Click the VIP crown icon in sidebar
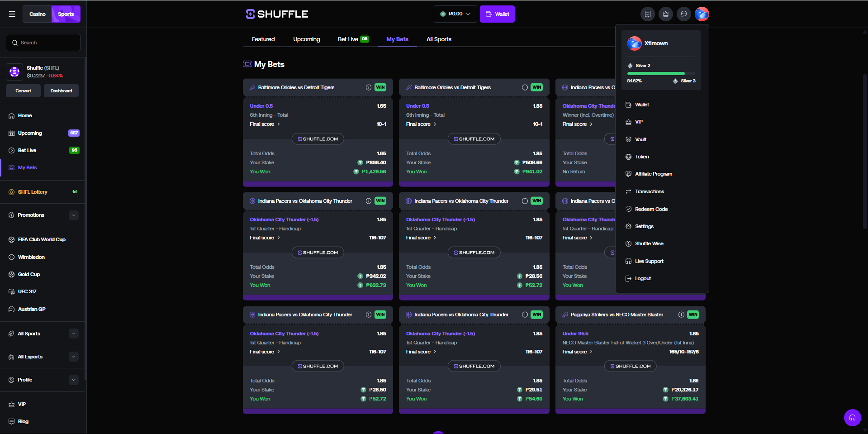Screen dimensions: 868x434 click(11, 404)
